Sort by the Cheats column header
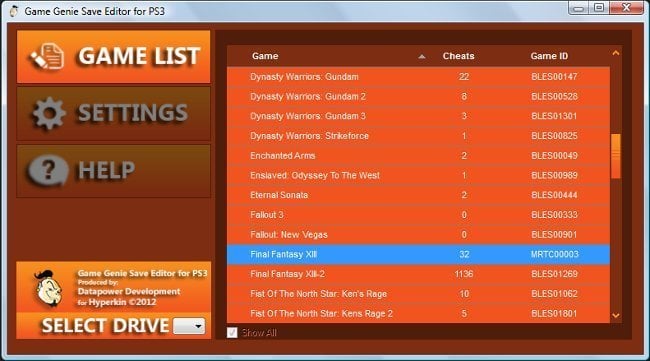 pyautogui.click(x=458, y=56)
